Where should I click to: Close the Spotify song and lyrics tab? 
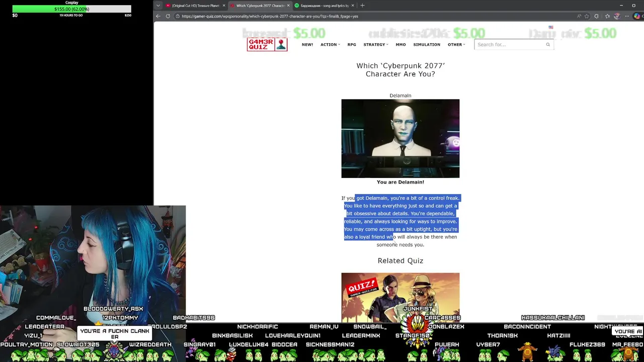pyautogui.click(x=353, y=6)
